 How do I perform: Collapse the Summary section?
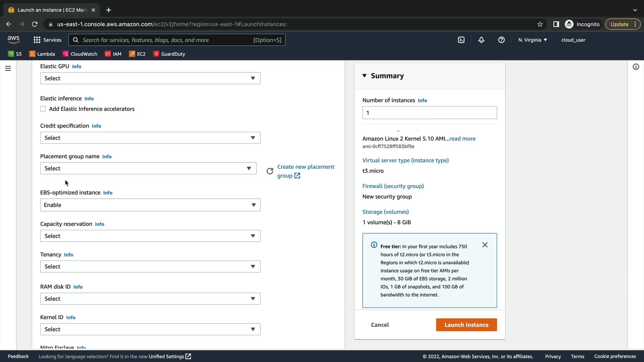pos(365,76)
